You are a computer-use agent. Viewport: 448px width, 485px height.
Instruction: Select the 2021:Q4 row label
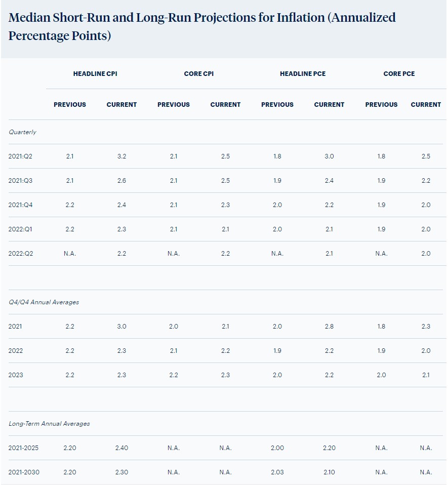(x=20, y=205)
